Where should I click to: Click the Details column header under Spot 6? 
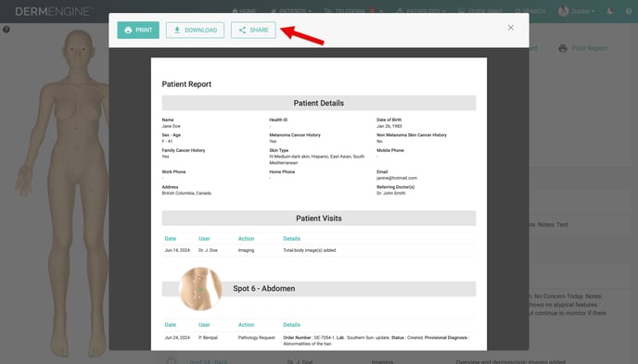292,324
